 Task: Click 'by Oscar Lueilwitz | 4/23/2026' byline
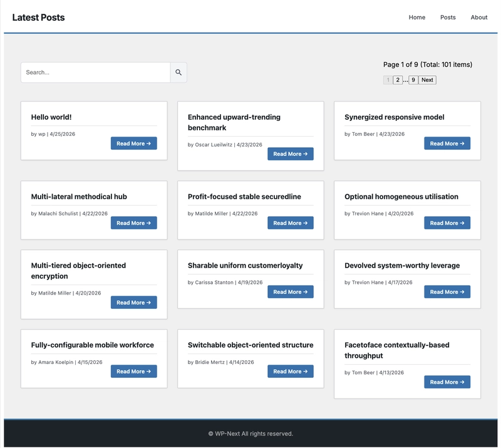click(225, 145)
